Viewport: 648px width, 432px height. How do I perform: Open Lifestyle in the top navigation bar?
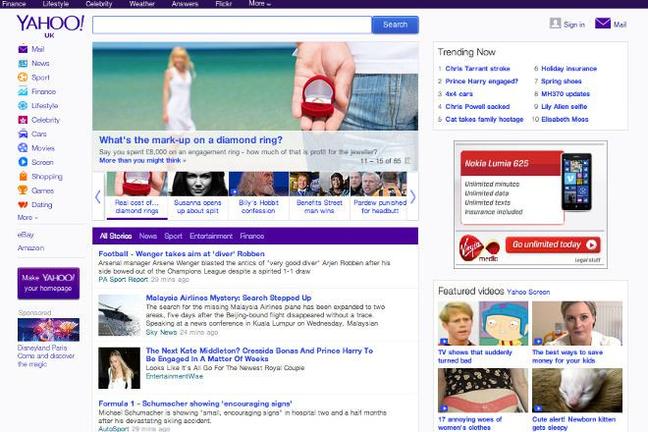click(x=56, y=4)
